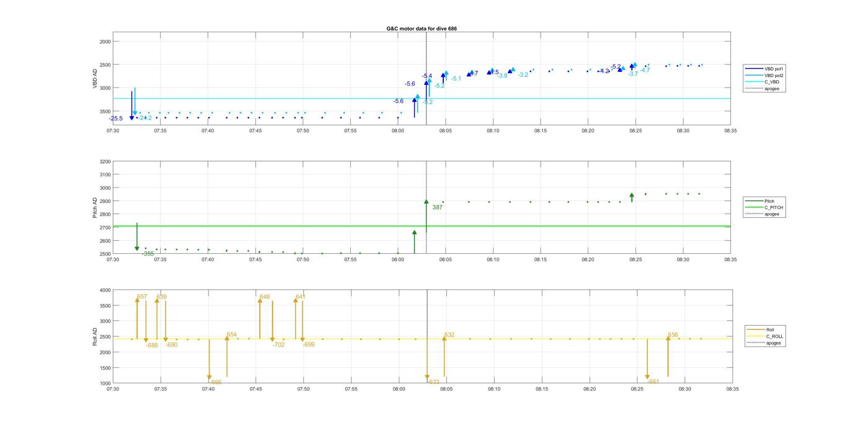
Task: Click the '648' roll move label
Action: tap(265, 297)
